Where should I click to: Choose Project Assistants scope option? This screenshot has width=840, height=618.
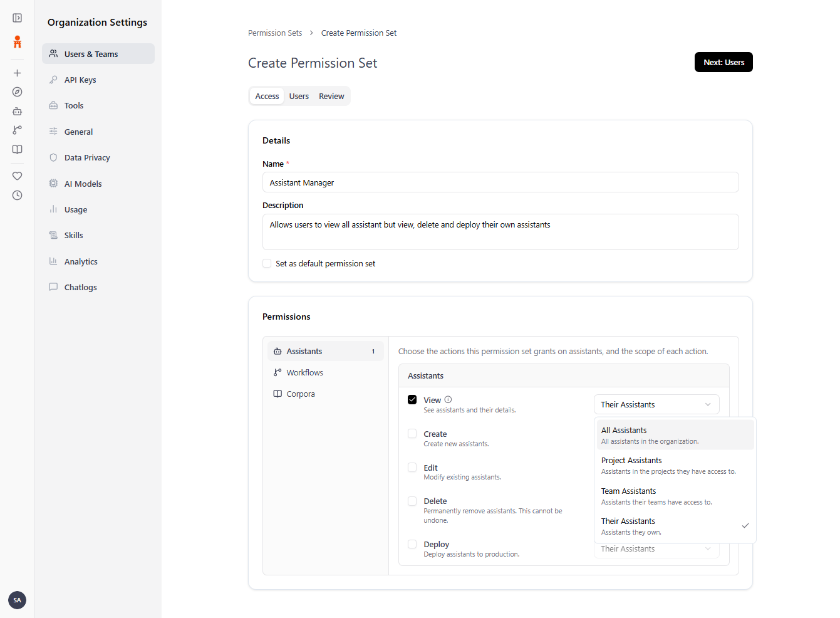point(675,465)
